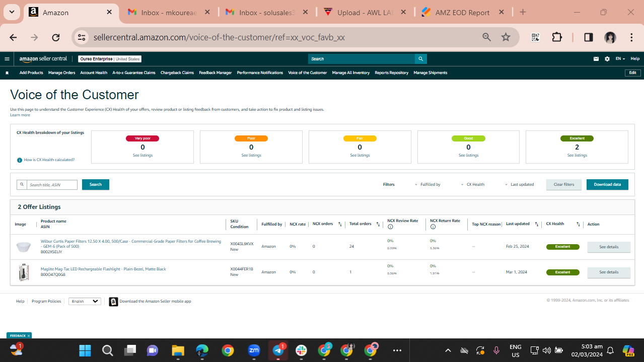Click the Search title, ASIN field
The width and height of the screenshot is (644, 362).
(x=52, y=185)
